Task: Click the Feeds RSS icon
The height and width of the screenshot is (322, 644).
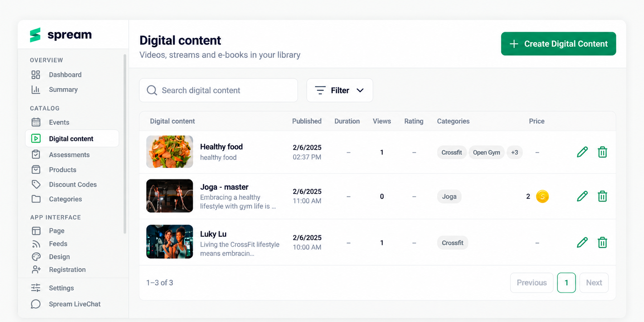Action: 36,244
